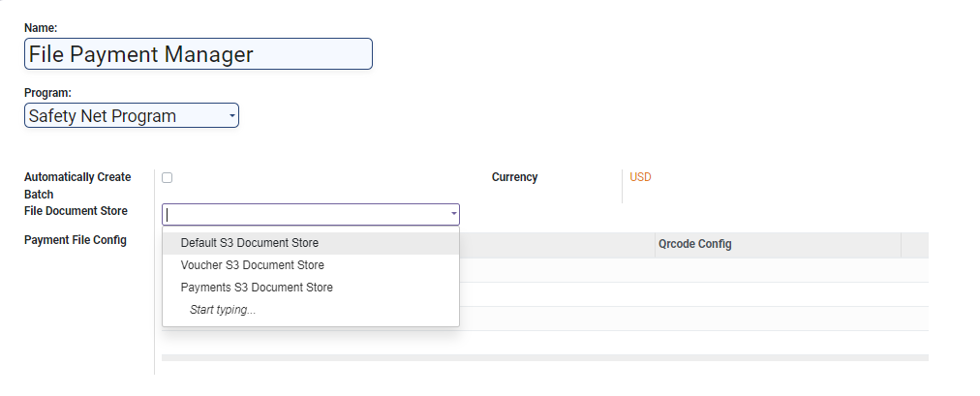The width and height of the screenshot is (980, 396).
Task: Click the Name field containing File Payment Manager
Action: click(x=198, y=54)
